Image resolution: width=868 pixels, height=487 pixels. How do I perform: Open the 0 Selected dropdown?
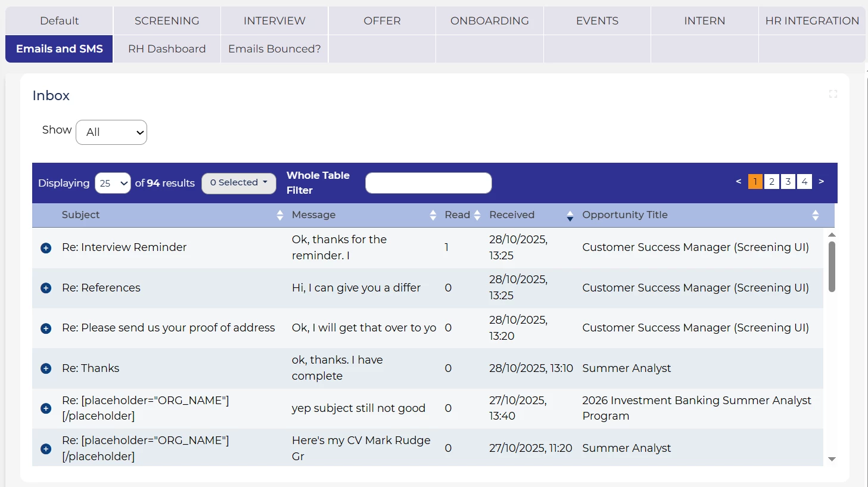[x=238, y=183]
